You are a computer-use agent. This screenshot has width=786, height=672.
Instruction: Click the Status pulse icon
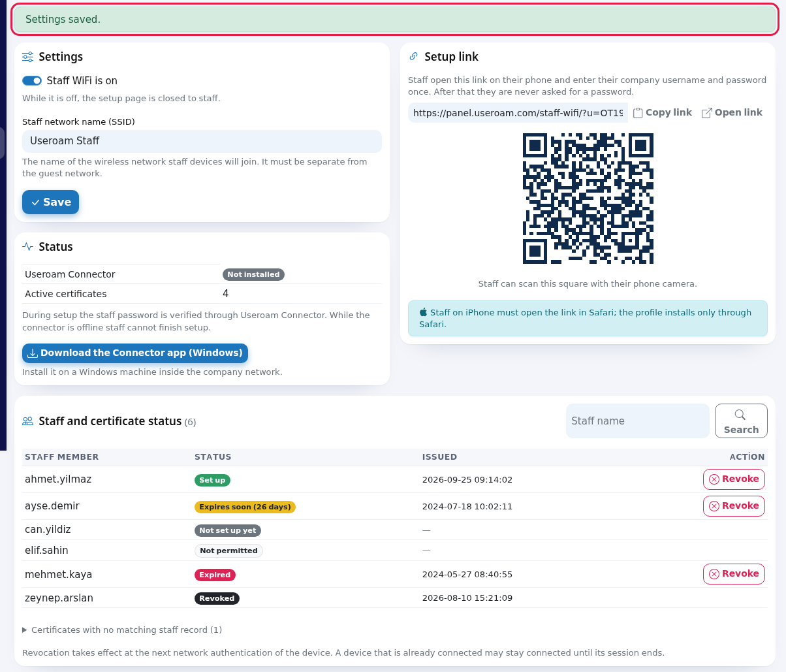point(27,247)
